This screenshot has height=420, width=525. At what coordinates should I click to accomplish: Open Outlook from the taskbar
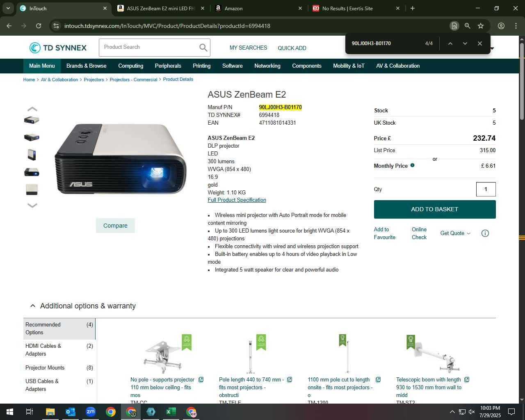click(71, 412)
